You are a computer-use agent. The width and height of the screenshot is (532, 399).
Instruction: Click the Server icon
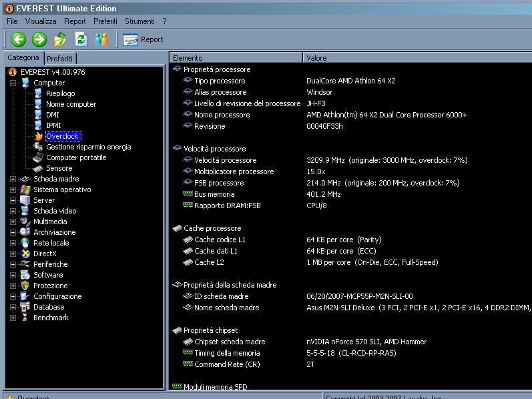pyautogui.click(x=25, y=200)
